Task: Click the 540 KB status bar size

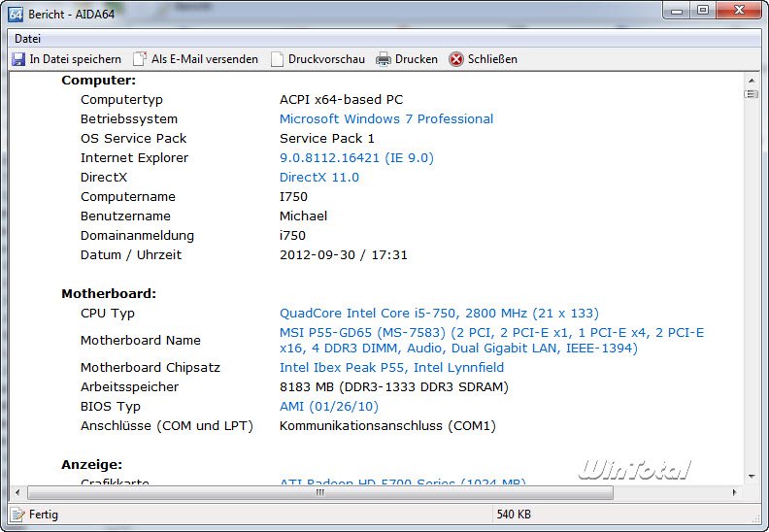Action: [x=514, y=515]
